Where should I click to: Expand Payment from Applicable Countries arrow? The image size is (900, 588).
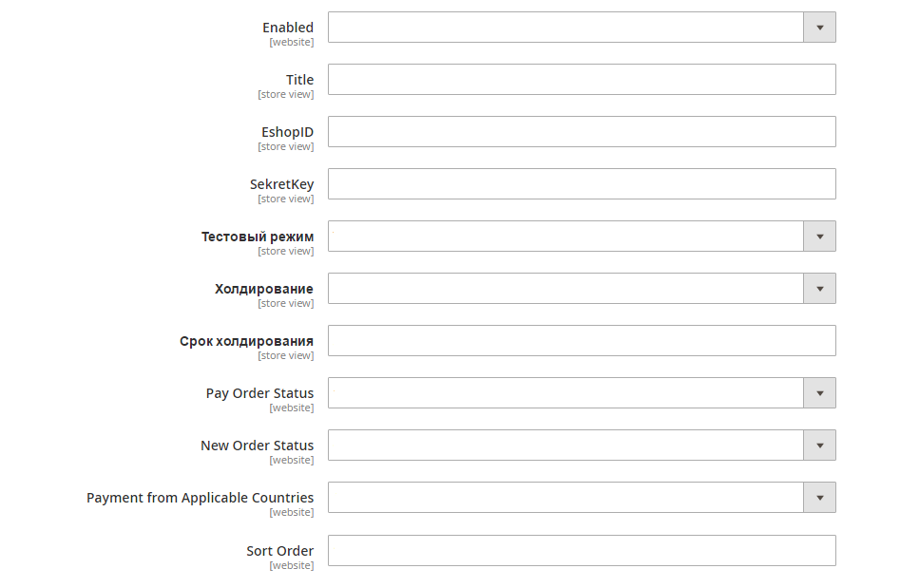point(819,498)
